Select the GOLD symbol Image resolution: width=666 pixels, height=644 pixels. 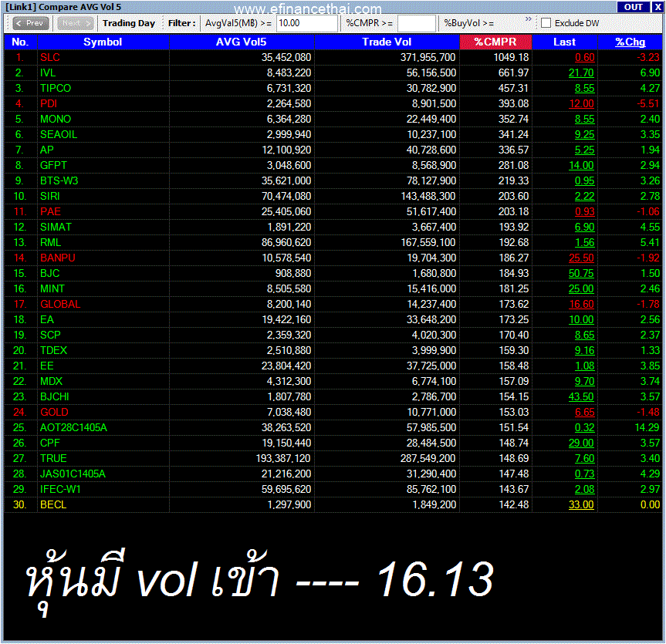pyautogui.click(x=54, y=412)
